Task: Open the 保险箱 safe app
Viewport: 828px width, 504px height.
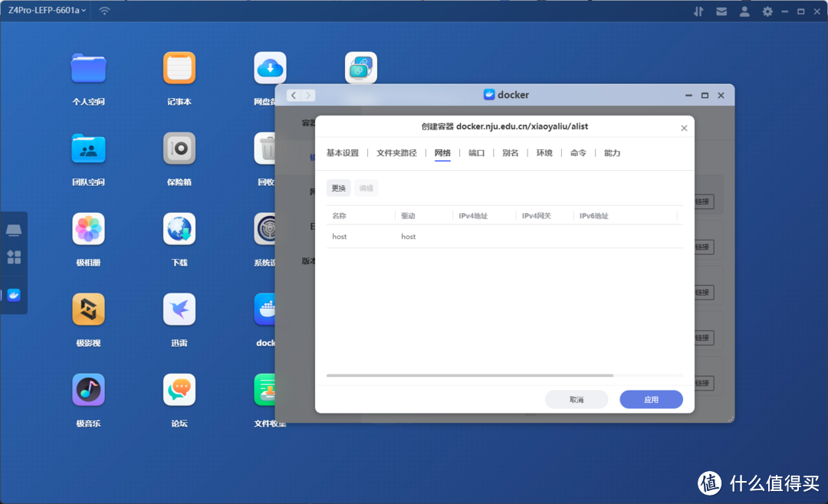Action: click(179, 149)
